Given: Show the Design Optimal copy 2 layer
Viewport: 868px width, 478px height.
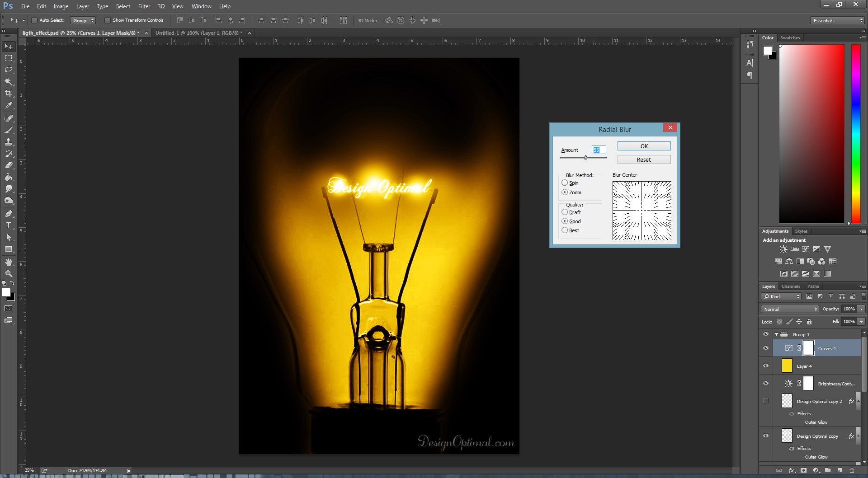Looking at the screenshot, I should coord(766,401).
